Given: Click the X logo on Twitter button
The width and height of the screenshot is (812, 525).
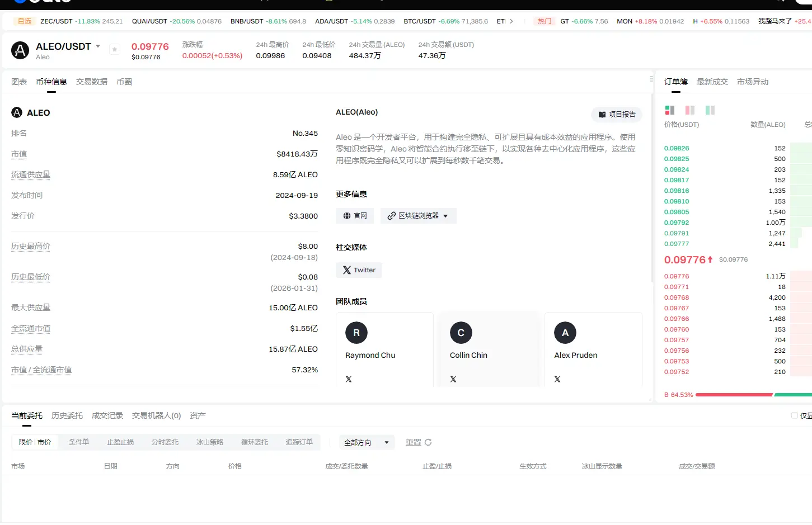Looking at the screenshot, I should coord(347,270).
